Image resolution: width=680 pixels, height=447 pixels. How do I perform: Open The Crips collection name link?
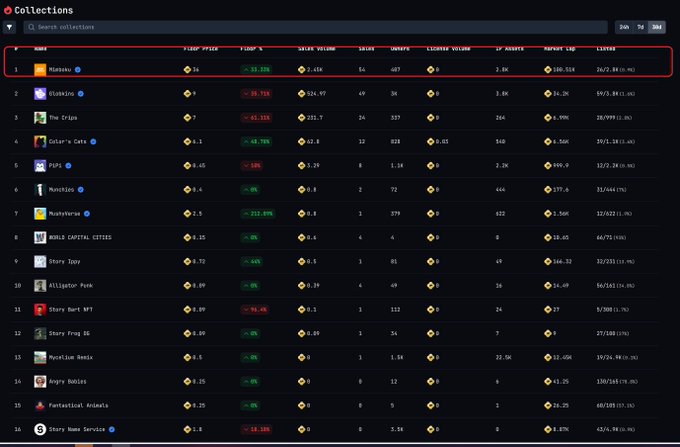pos(62,117)
